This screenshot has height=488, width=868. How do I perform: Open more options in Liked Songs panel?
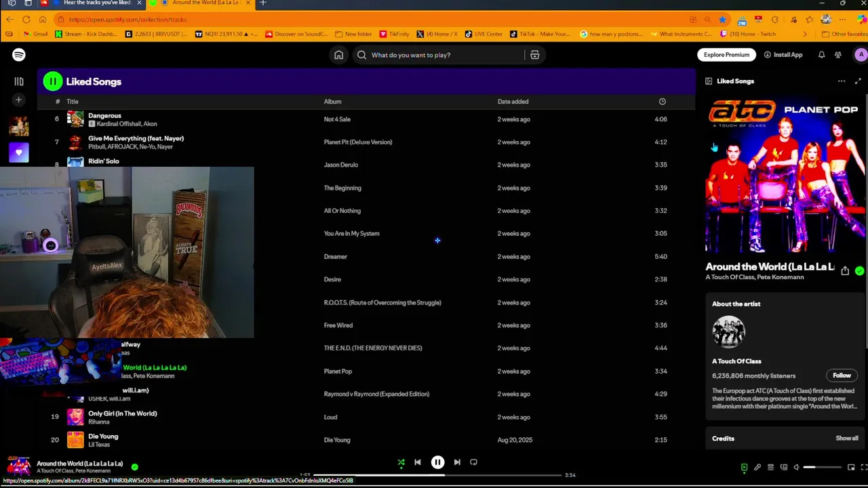coord(842,81)
